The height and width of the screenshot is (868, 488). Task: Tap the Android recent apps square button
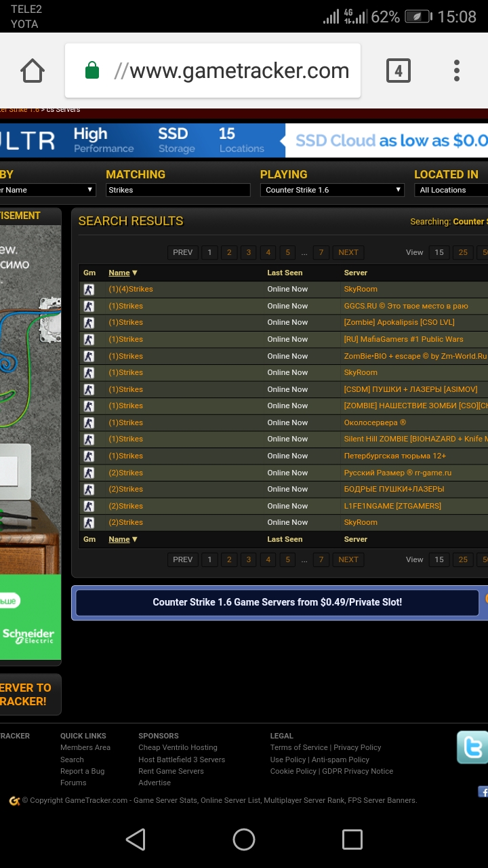(352, 840)
